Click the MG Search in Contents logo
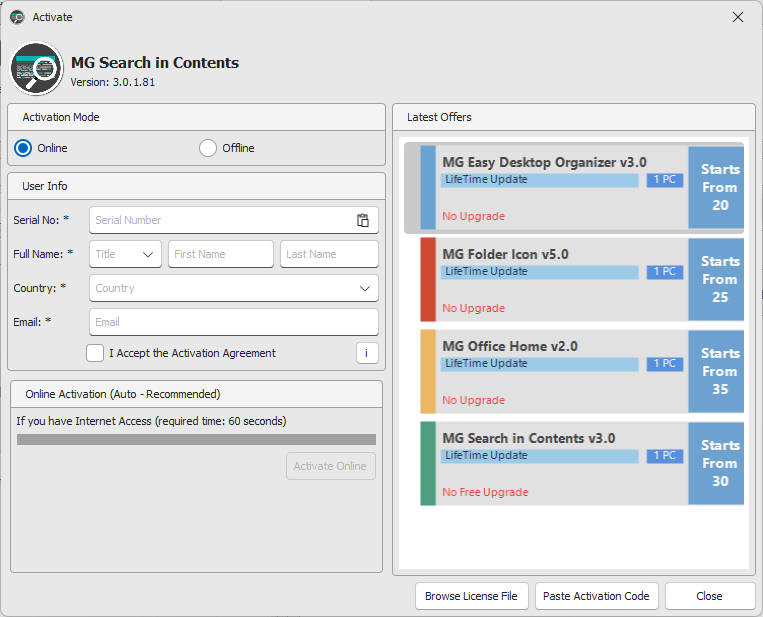Screen dimensions: 763x617 (x=36, y=69)
